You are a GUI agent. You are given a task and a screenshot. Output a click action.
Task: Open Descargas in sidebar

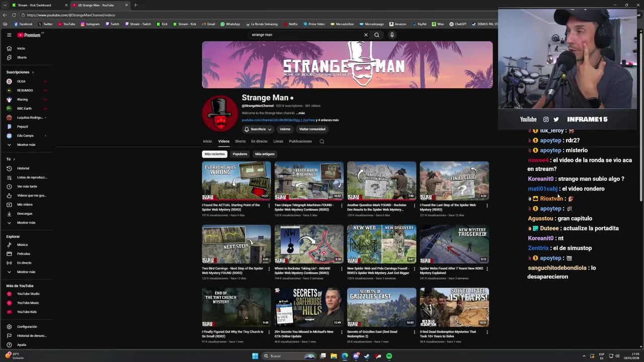tap(25, 214)
